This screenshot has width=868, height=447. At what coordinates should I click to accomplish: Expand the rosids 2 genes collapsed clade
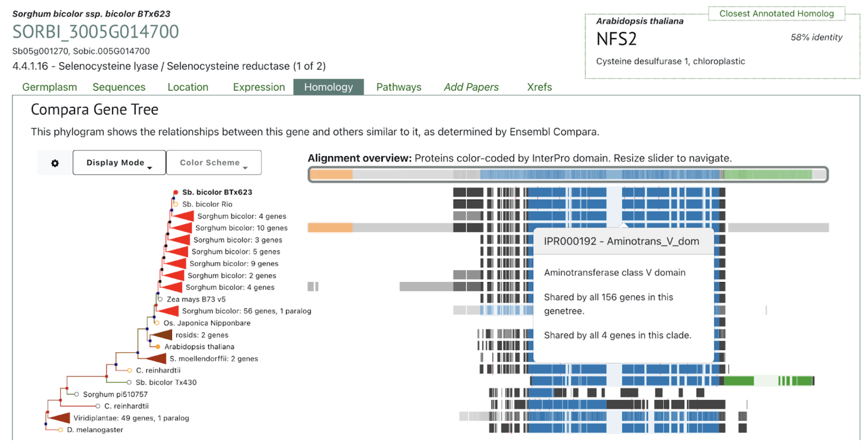163,335
